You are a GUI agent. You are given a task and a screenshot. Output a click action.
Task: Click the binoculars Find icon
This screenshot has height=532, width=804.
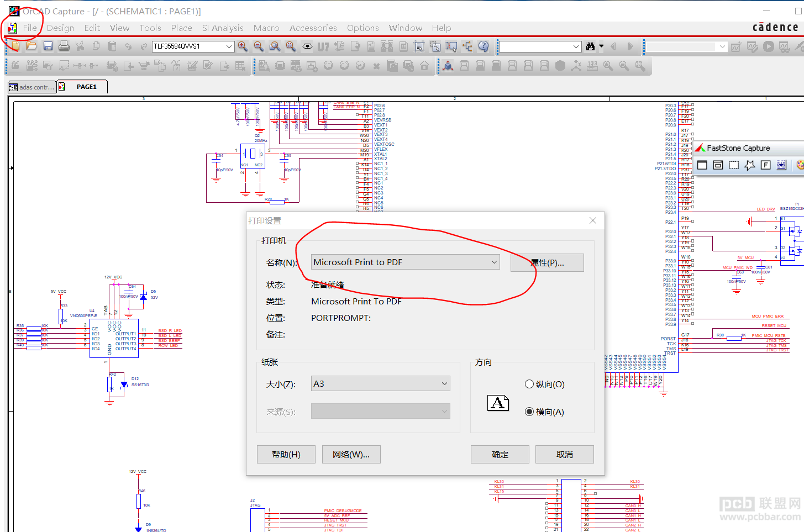tap(591, 46)
